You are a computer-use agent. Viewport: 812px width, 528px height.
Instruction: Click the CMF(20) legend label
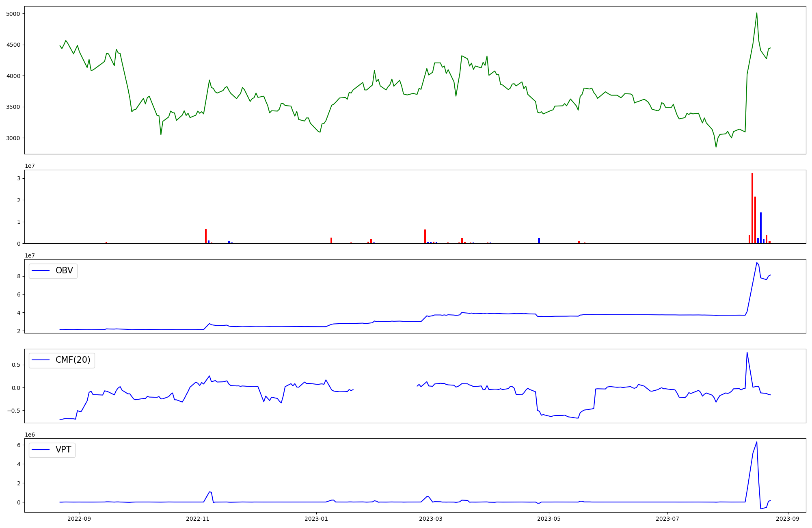pyautogui.click(x=73, y=360)
